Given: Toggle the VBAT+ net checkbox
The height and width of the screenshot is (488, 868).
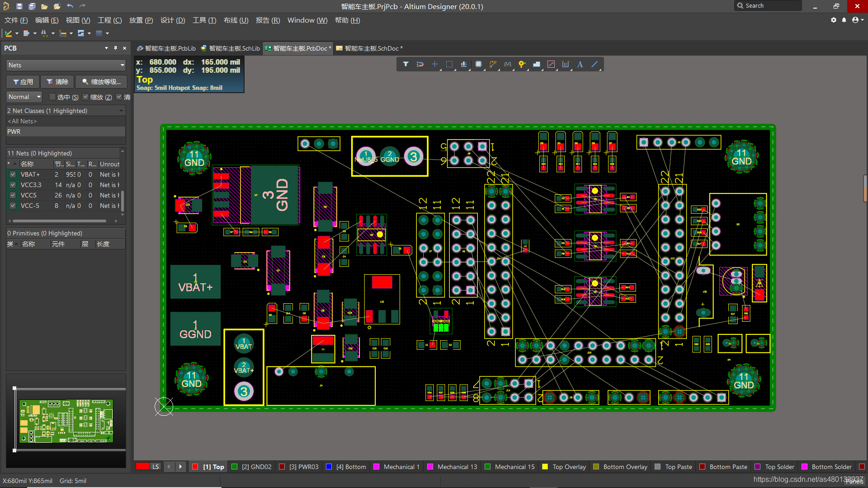Looking at the screenshot, I should click(x=13, y=174).
